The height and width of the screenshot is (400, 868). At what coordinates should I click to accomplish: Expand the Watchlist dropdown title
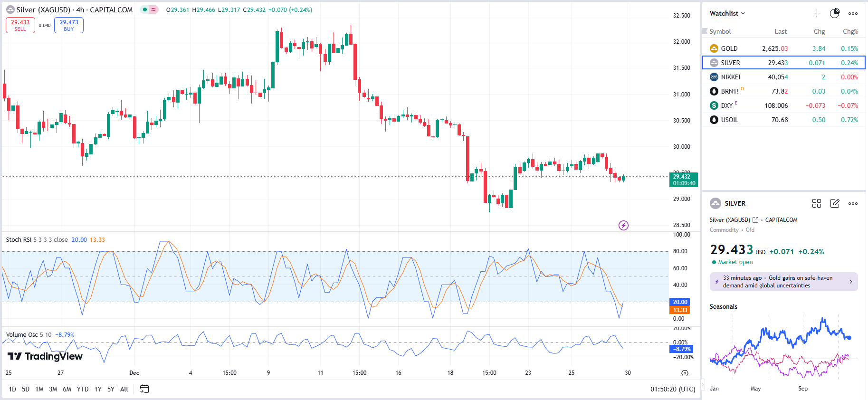pyautogui.click(x=727, y=13)
